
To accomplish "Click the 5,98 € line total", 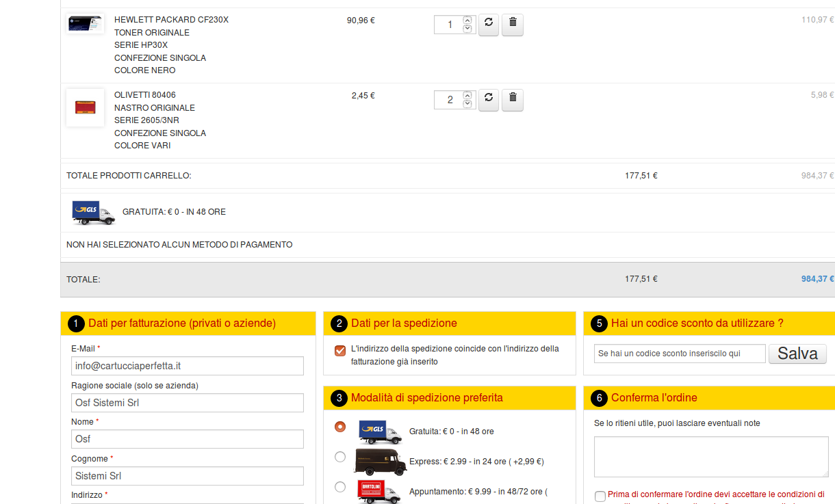I will [823, 95].
